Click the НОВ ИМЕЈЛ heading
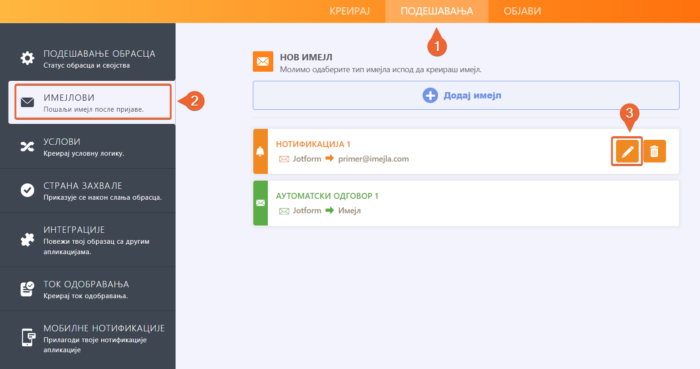 point(306,57)
